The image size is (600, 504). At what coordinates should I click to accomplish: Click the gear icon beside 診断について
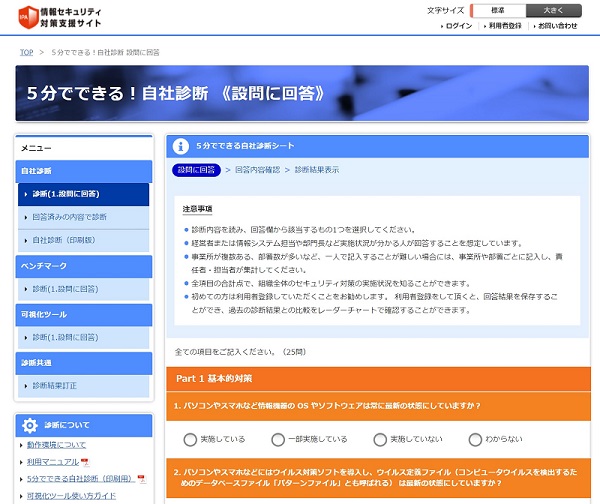coord(29,426)
